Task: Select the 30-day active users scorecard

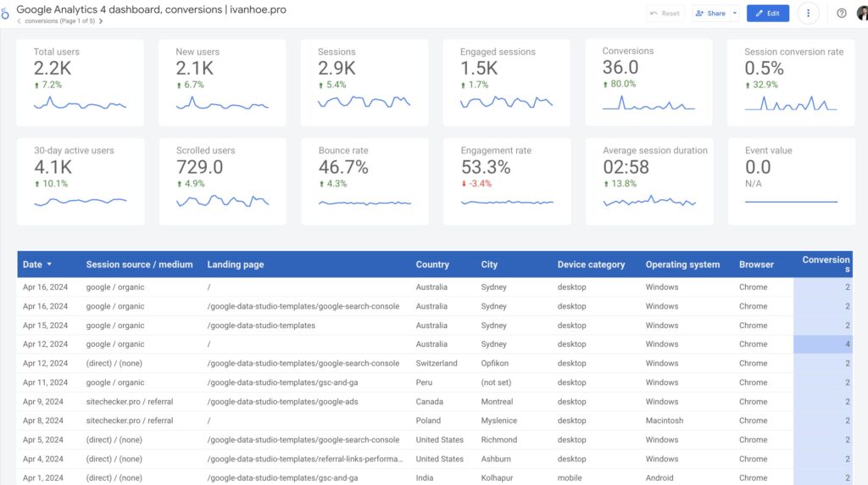Action: click(x=81, y=181)
